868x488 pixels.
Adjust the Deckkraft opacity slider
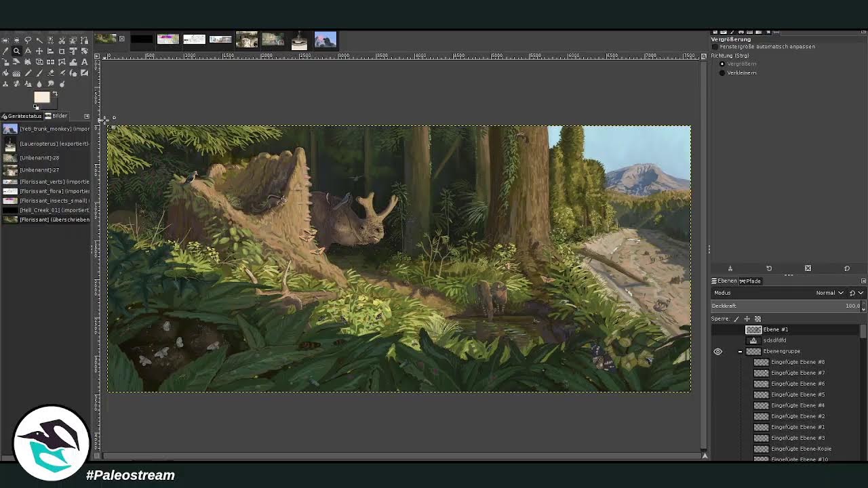pos(785,306)
